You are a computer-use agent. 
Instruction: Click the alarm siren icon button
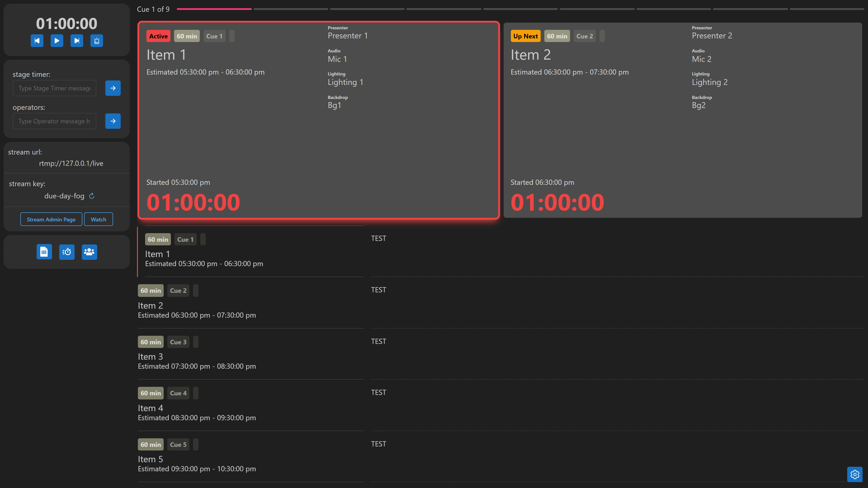[x=97, y=41]
